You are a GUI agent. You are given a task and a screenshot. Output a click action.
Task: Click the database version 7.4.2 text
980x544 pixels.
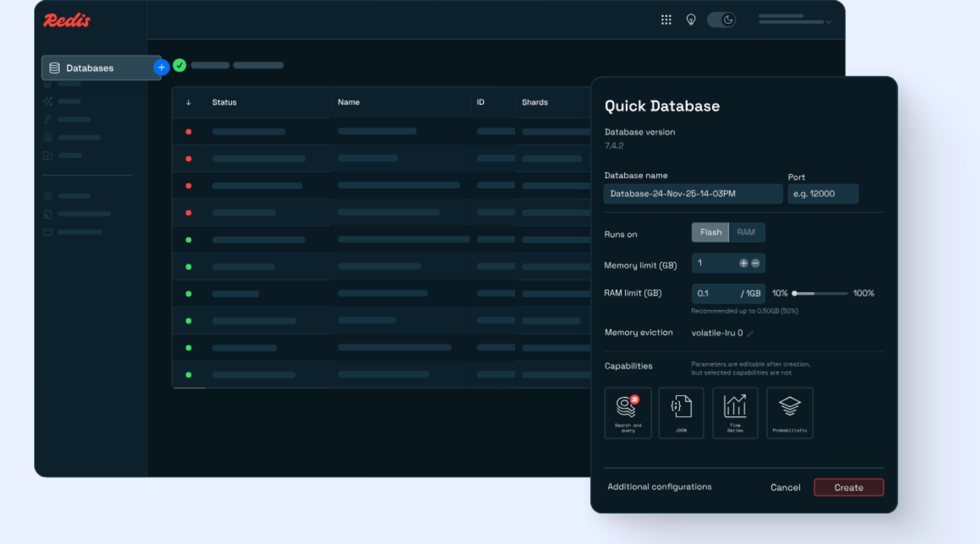pos(614,146)
